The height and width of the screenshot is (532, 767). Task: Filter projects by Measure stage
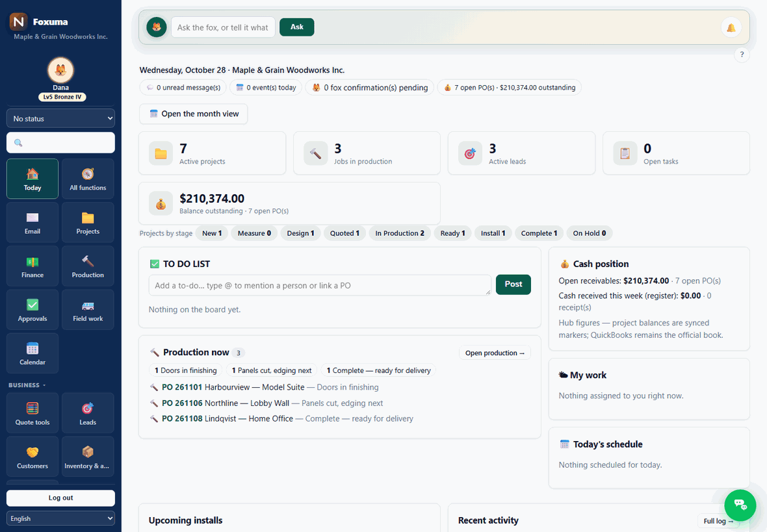point(254,233)
